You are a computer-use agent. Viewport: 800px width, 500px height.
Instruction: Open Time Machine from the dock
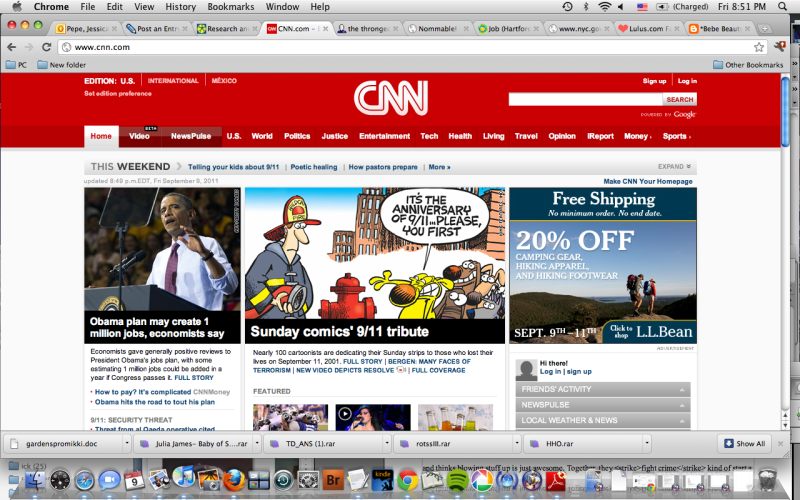(x=283, y=480)
